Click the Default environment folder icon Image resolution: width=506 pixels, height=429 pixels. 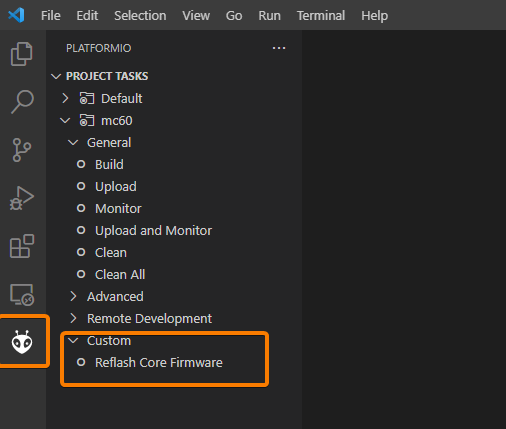point(87,99)
